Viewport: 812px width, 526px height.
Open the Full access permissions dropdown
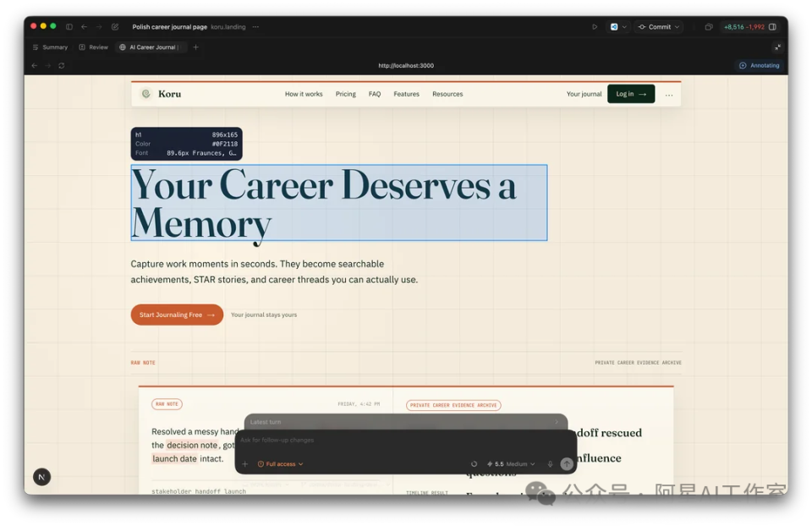tap(280, 464)
